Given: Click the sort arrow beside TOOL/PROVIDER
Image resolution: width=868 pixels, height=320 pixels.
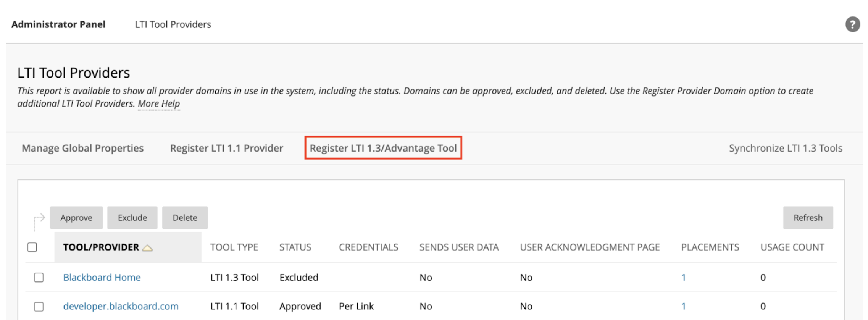Looking at the screenshot, I should (x=147, y=248).
